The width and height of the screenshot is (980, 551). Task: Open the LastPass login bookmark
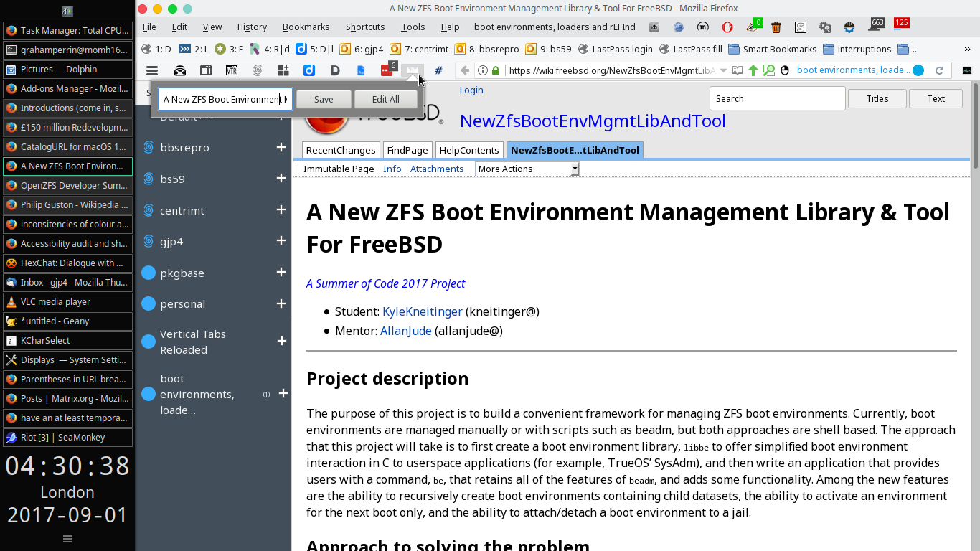tap(615, 50)
